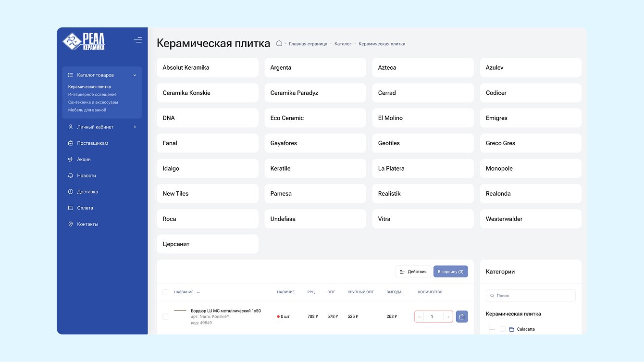
Task: Expand Личный кабинет with its arrow
Action: click(x=135, y=127)
